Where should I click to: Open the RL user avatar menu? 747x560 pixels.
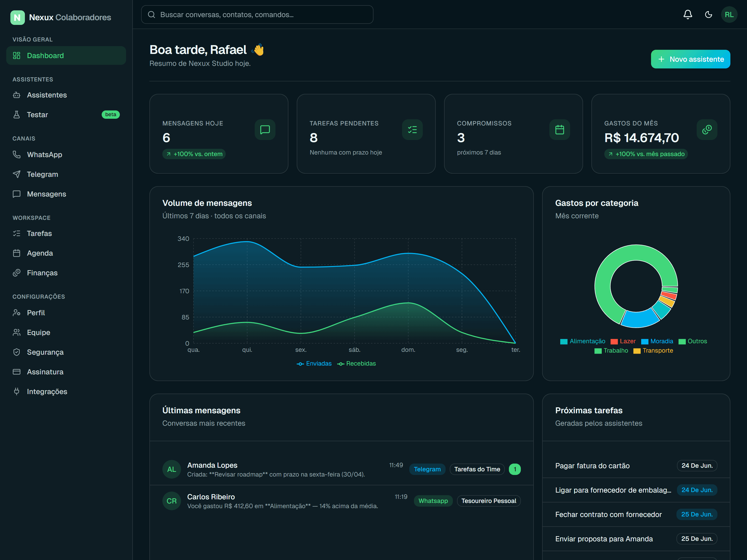coord(729,15)
